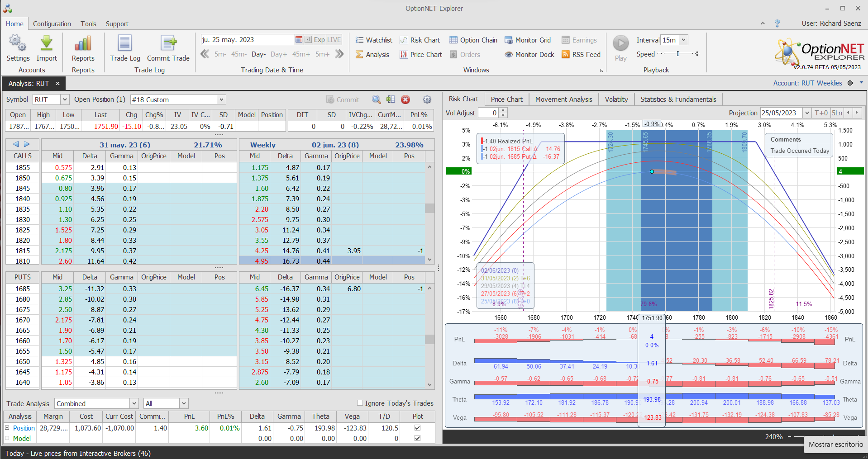Click the red delete position icon
868x459 pixels.
405,99
